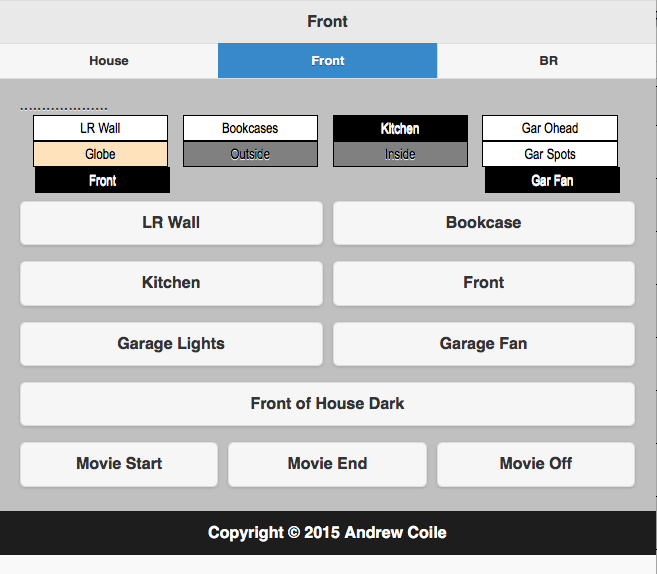Toggle the black Front status box

(x=102, y=180)
